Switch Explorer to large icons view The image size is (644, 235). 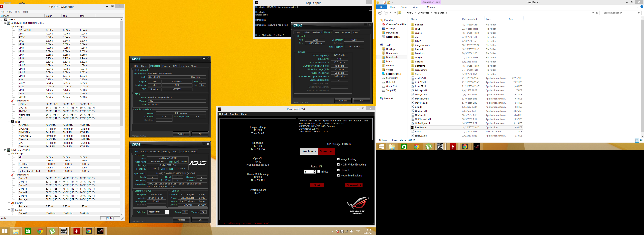point(641,140)
